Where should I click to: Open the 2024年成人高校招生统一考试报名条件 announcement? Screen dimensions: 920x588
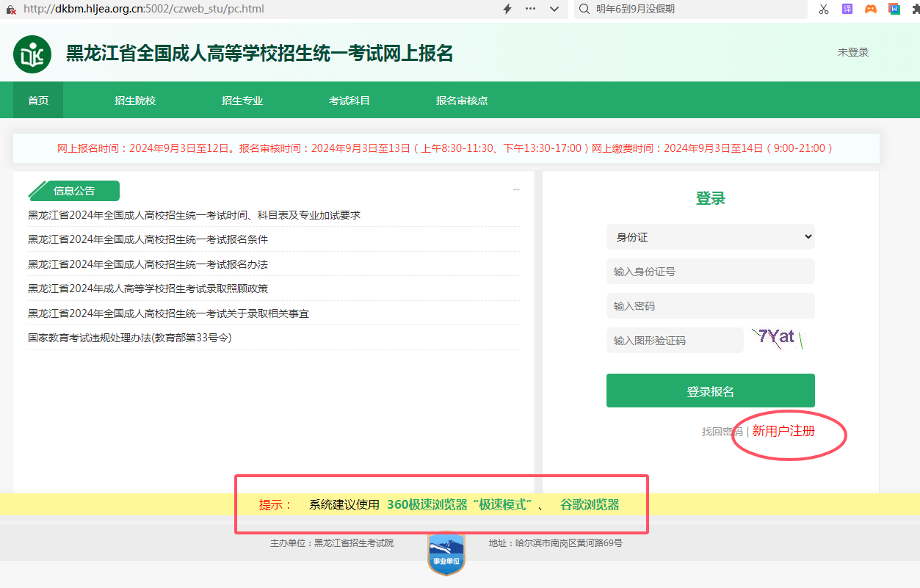(x=148, y=239)
